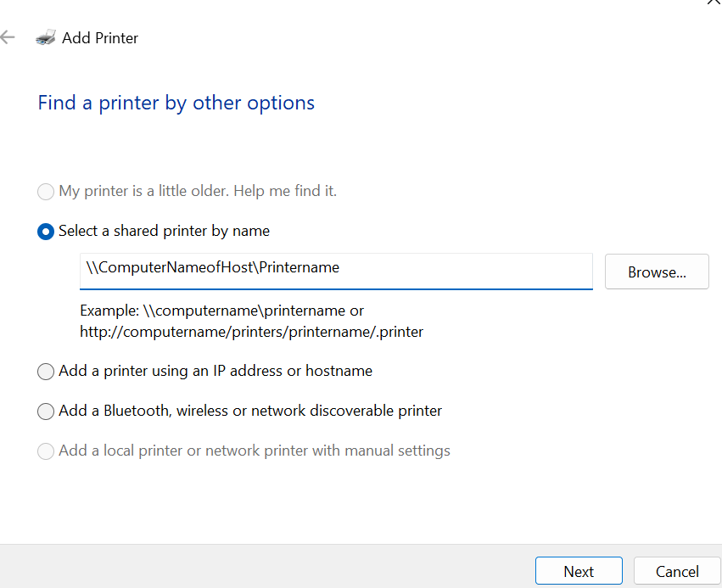Select 'Add a Bluetooth, wireless or network' radio
Viewport: 722px width, 588px height.
(46, 412)
